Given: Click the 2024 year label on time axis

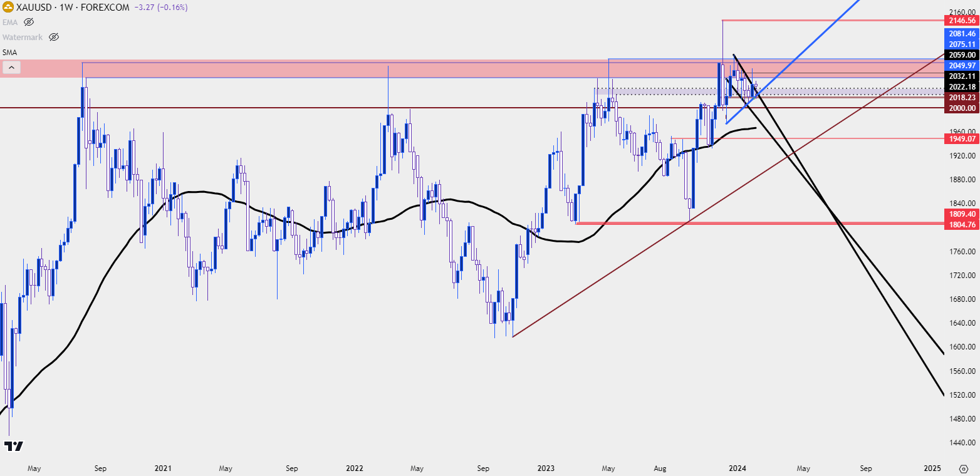Looking at the screenshot, I should pos(738,468).
